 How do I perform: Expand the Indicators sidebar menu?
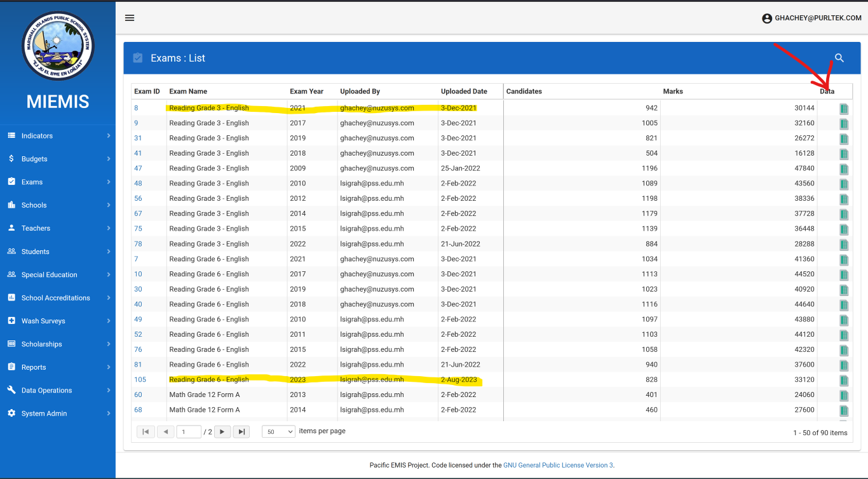(x=58, y=136)
